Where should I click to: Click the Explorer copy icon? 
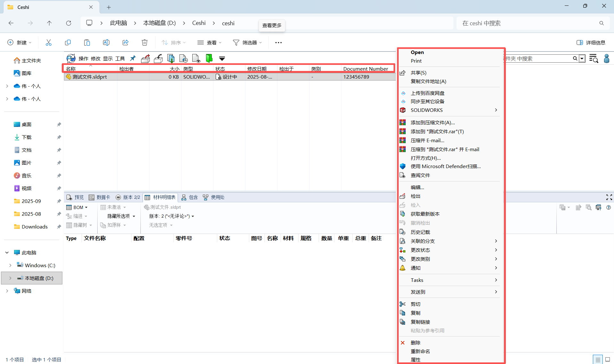[68, 43]
